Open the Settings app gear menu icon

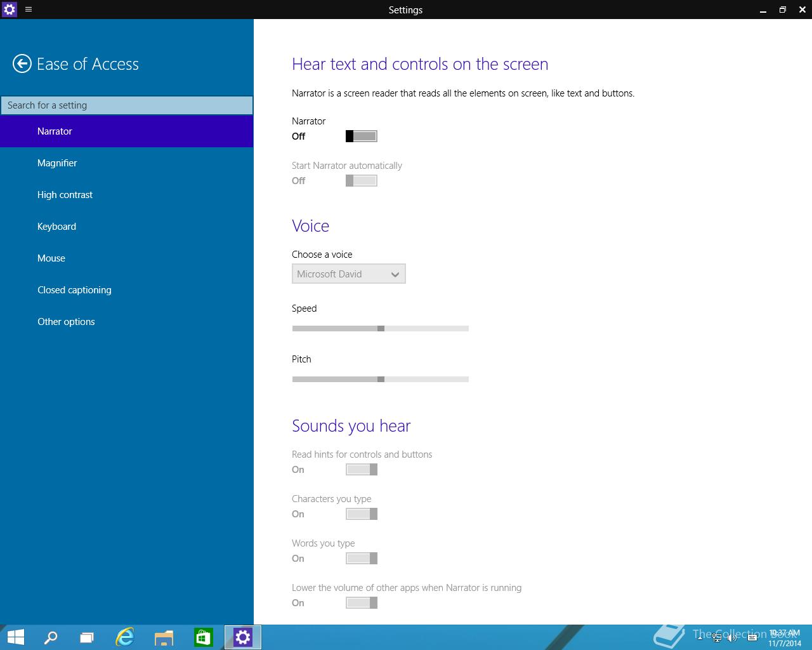click(x=9, y=10)
